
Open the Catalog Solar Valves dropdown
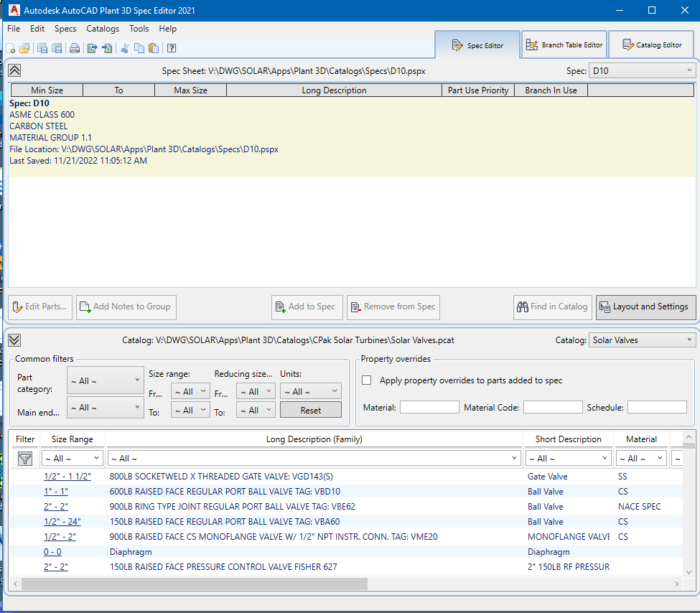coord(641,340)
